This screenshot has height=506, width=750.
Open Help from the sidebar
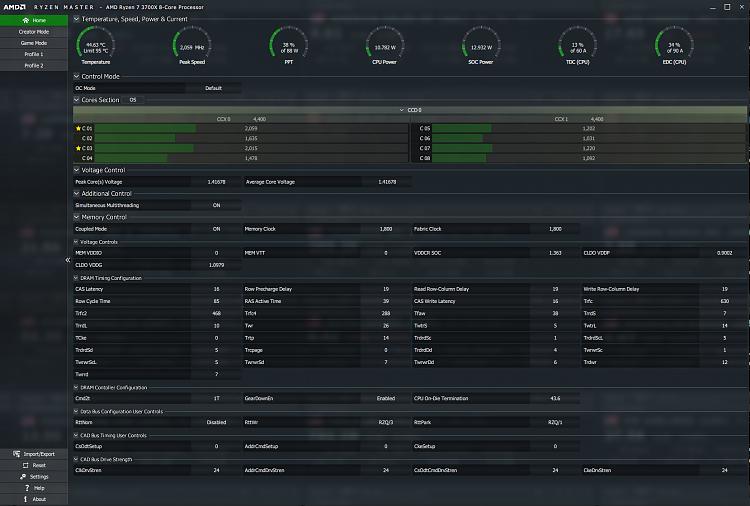pos(34,488)
